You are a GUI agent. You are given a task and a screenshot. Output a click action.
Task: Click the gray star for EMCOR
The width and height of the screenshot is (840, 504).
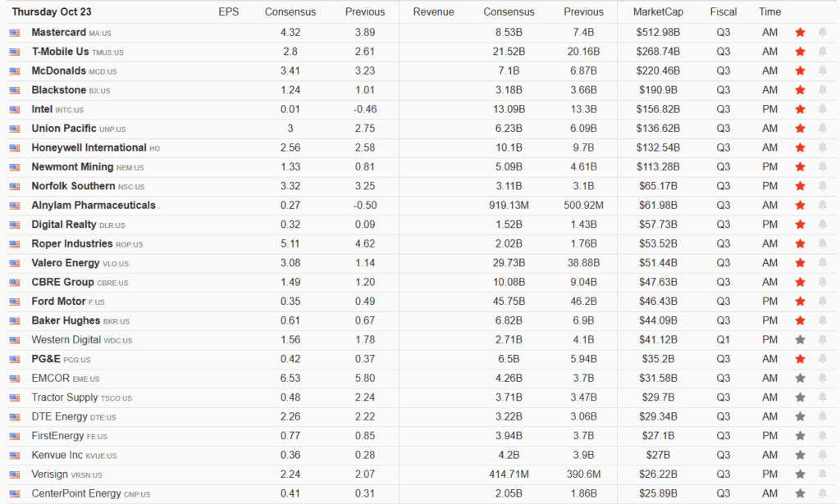(x=800, y=378)
